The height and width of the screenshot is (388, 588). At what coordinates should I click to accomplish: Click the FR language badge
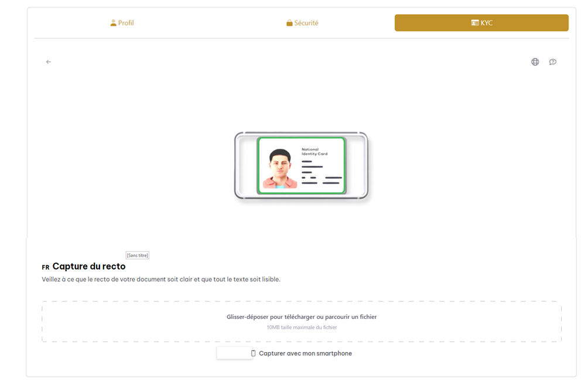tap(45, 267)
